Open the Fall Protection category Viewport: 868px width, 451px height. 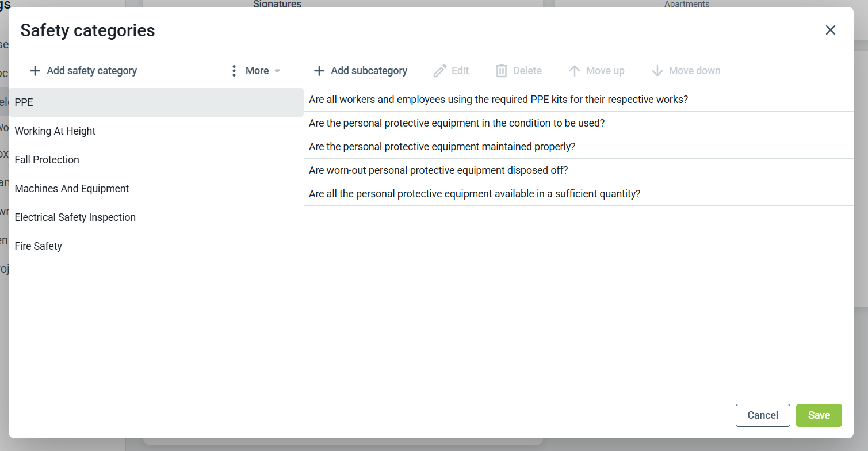point(156,160)
